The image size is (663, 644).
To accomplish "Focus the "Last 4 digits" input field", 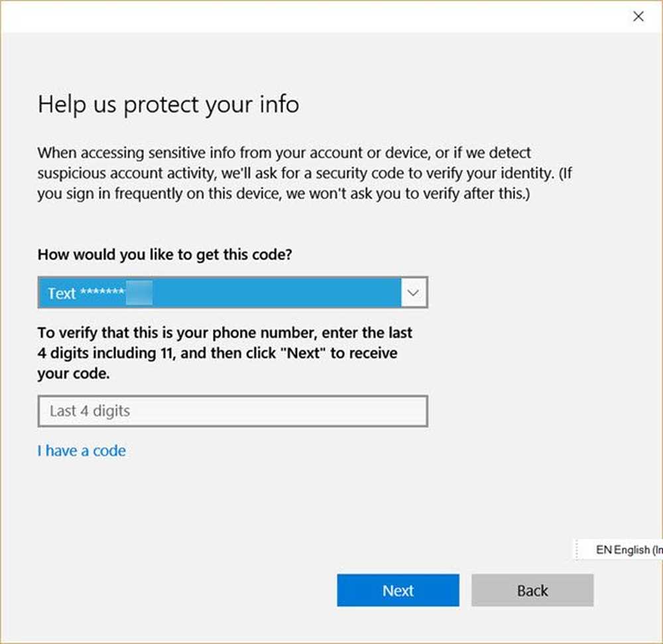I will pos(232,411).
